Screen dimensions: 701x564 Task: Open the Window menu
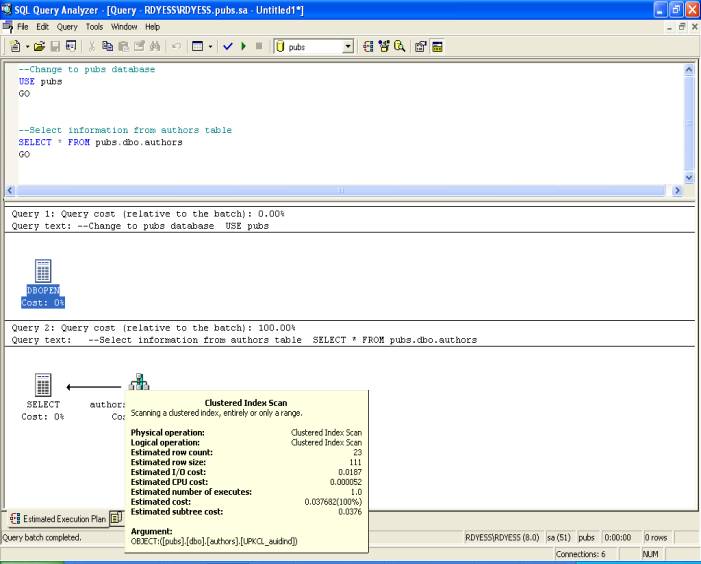coord(124,26)
